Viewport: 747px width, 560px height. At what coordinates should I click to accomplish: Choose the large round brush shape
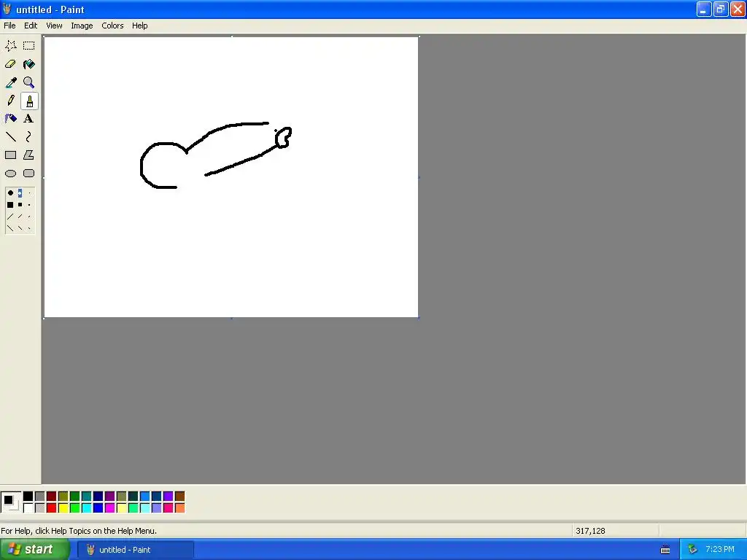pyautogui.click(x=10, y=192)
